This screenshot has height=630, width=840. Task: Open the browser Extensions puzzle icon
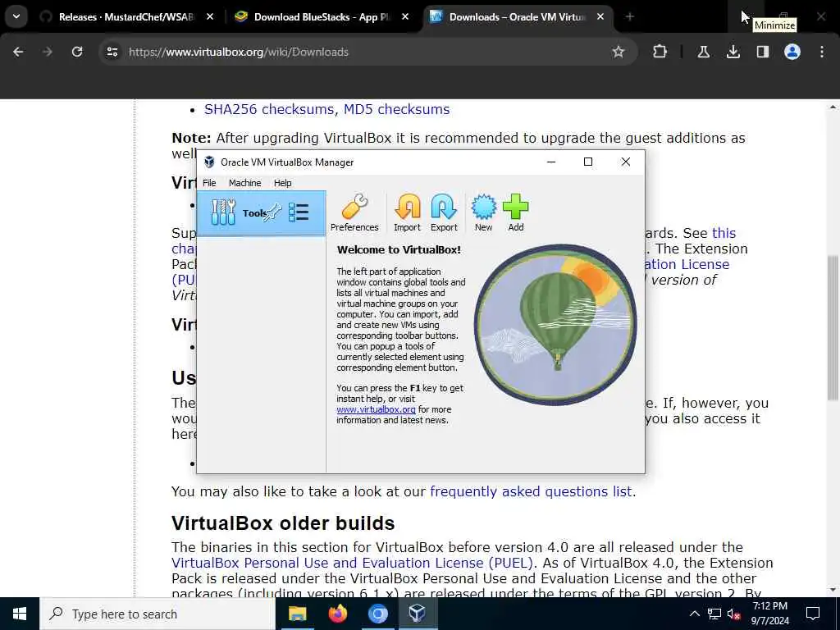[660, 52]
